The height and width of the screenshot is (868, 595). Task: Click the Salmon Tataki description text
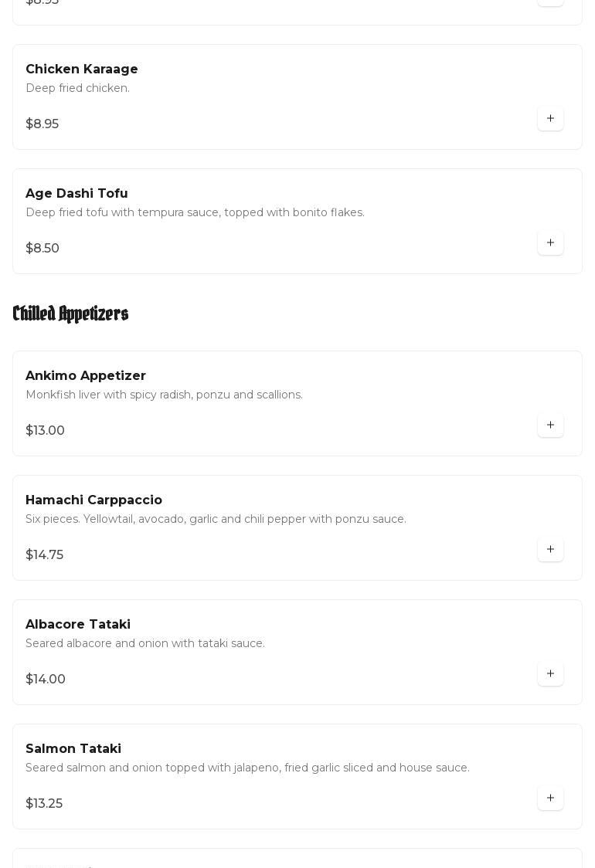pyautogui.click(x=247, y=768)
